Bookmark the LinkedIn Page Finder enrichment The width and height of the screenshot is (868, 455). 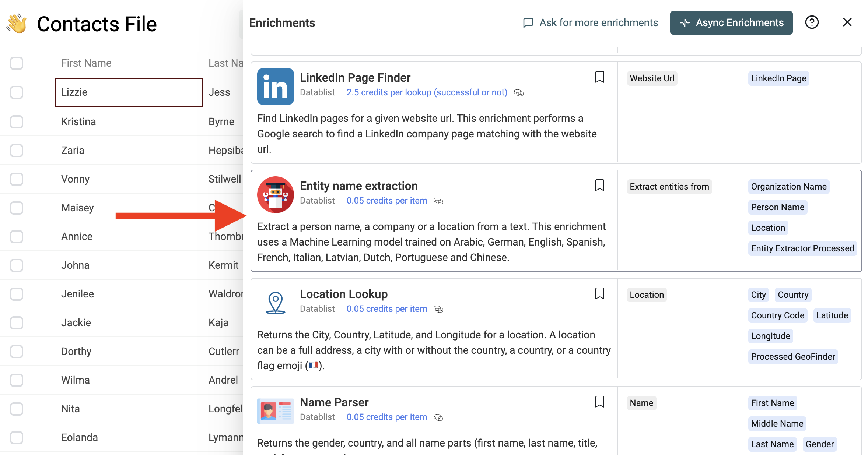click(599, 77)
